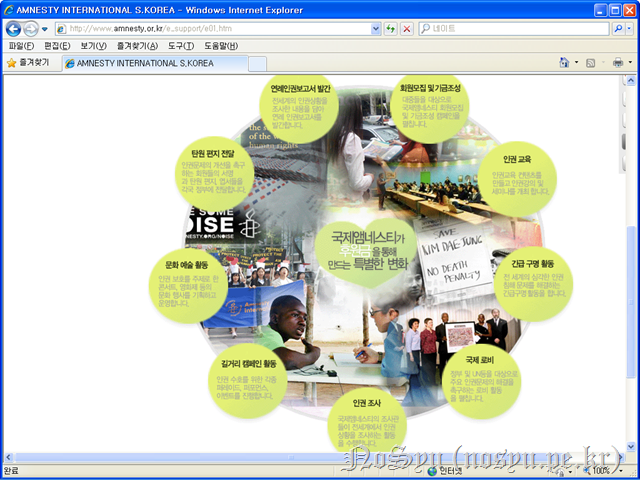Open a new blank tab
This screenshot has width=640, height=480.
click(257, 62)
